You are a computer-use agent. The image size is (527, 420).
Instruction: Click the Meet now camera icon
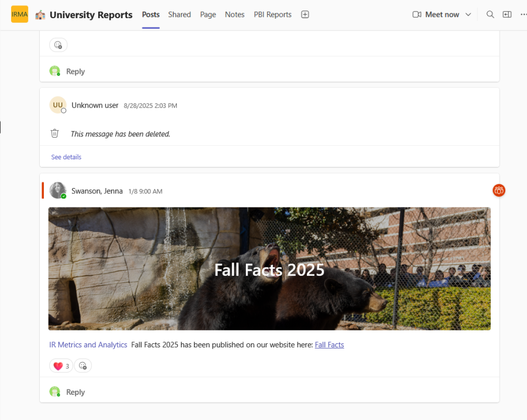(417, 15)
